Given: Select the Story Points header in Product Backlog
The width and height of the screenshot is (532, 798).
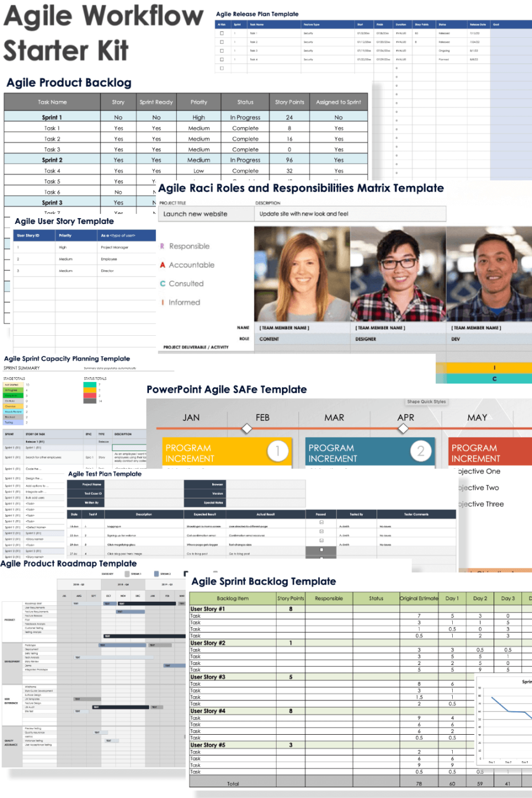Looking at the screenshot, I should point(289,102).
